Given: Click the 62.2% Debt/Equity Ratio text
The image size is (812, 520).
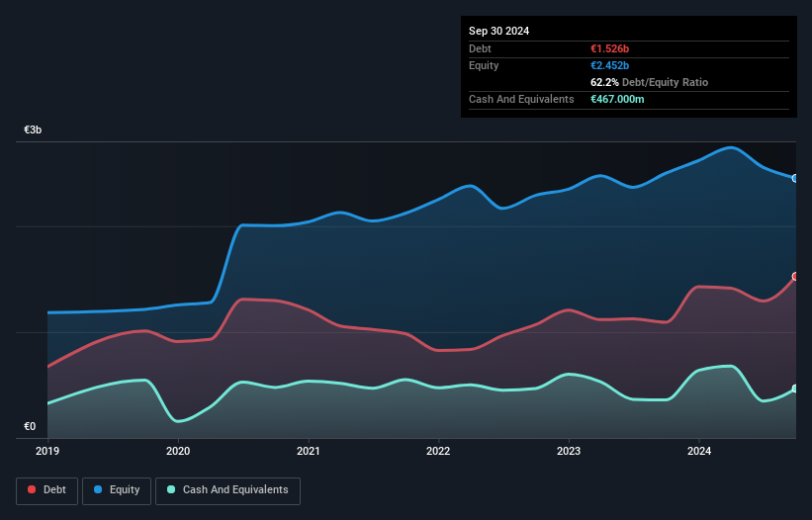Looking at the screenshot, I should [649, 82].
